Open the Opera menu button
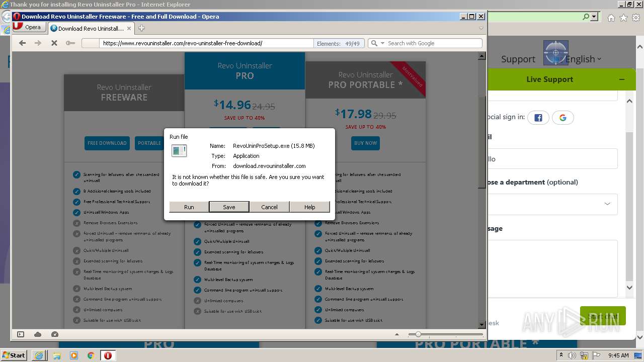644x362 pixels. (x=30, y=27)
